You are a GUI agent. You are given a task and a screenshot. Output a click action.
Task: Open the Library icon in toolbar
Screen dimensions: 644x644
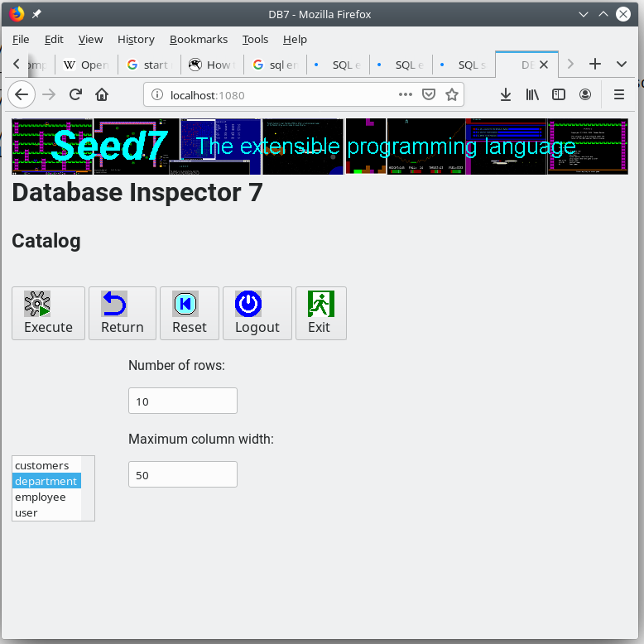(x=532, y=95)
